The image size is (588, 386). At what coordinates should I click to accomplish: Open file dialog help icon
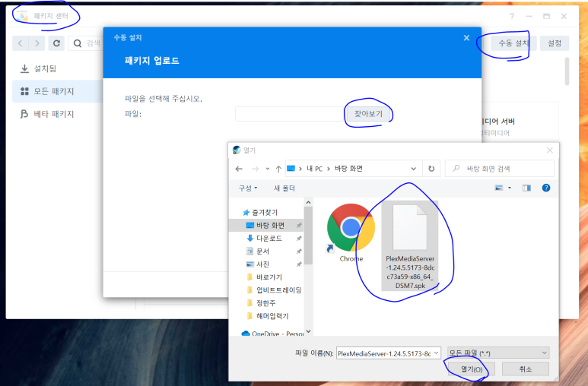point(546,188)
